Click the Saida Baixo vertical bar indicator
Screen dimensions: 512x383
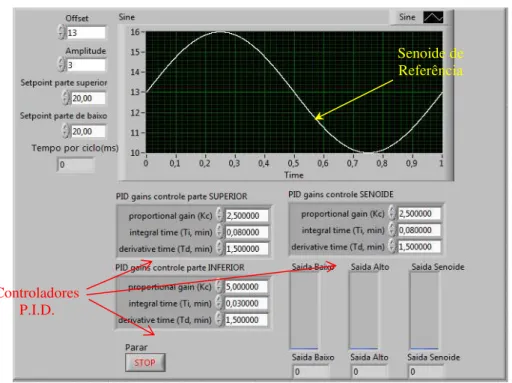(304, 310)
